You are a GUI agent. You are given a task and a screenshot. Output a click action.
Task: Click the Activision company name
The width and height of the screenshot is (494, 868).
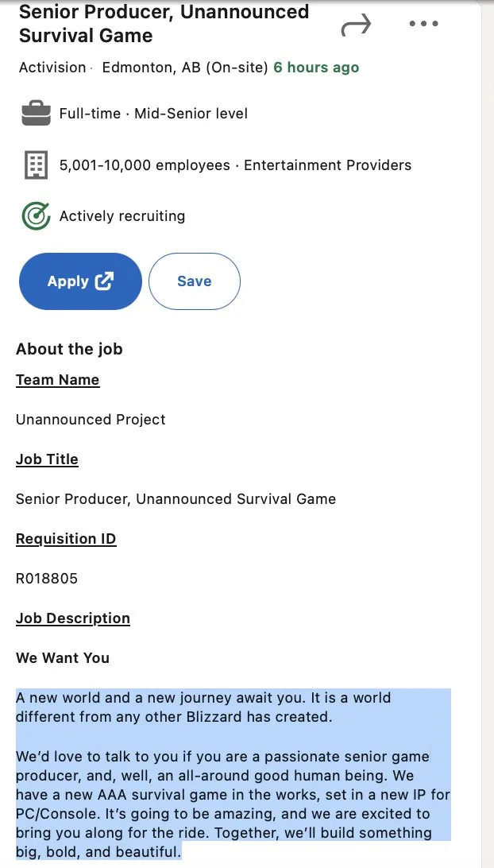(x=52, y=68)
